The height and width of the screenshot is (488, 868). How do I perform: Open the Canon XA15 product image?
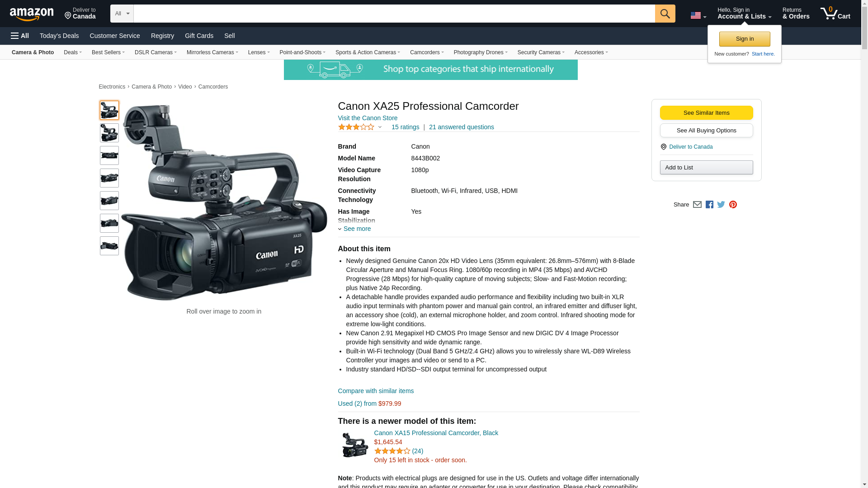(355, 445)
